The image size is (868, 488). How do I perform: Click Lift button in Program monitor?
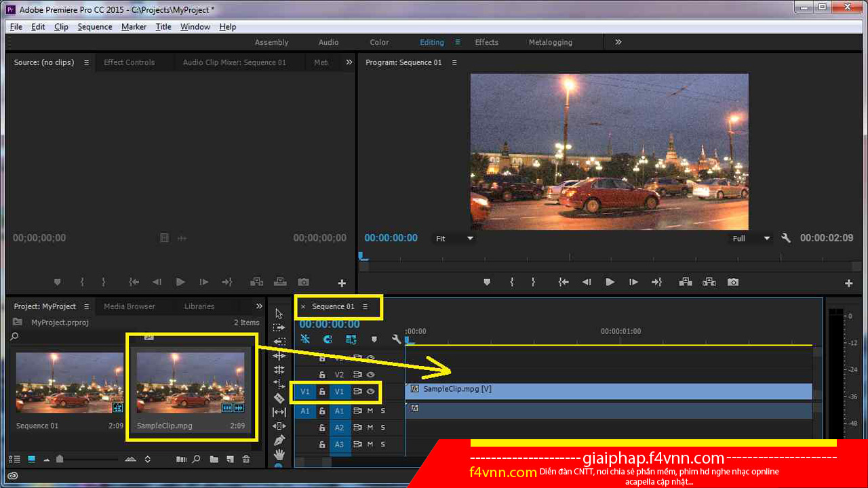[x=686, y=282]
